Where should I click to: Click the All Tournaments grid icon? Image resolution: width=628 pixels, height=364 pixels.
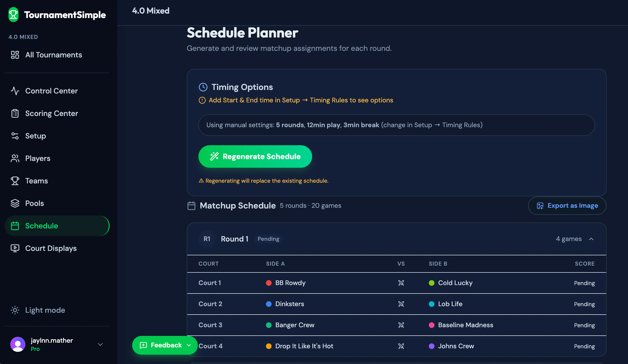(x=15, y=55)
